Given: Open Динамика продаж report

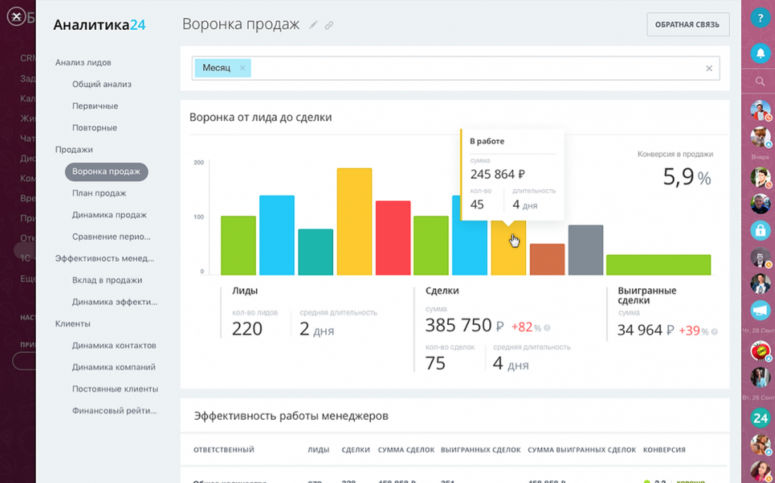Looking at the screenshot, I should click(110, 215).
